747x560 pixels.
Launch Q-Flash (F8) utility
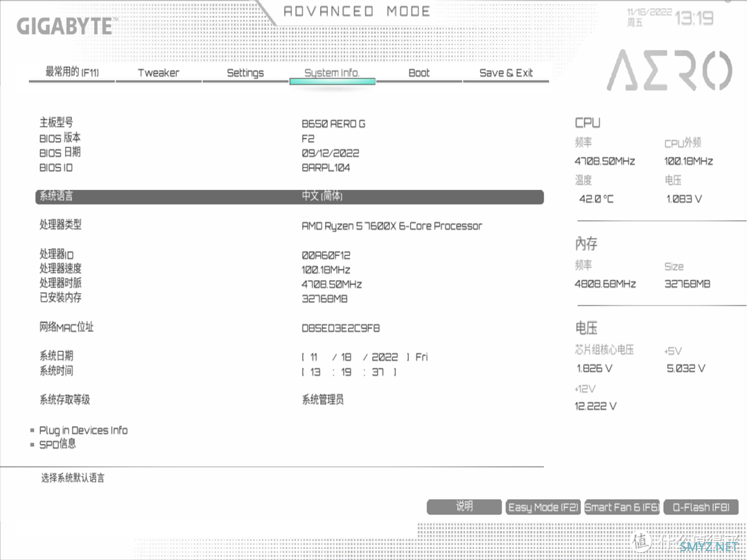pyautogui.click(x=701, y=507)
